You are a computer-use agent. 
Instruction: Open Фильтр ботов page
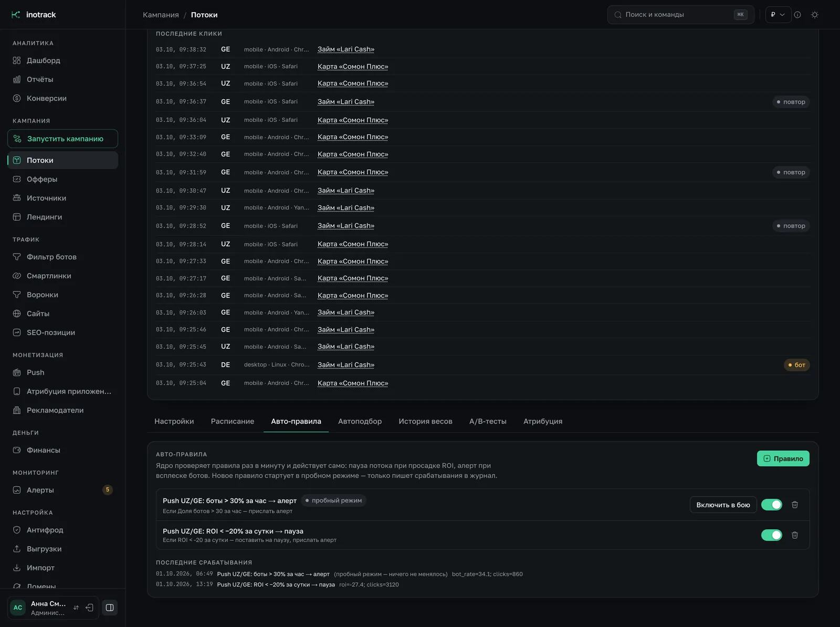pyautogui.click(x=62, y=257)
